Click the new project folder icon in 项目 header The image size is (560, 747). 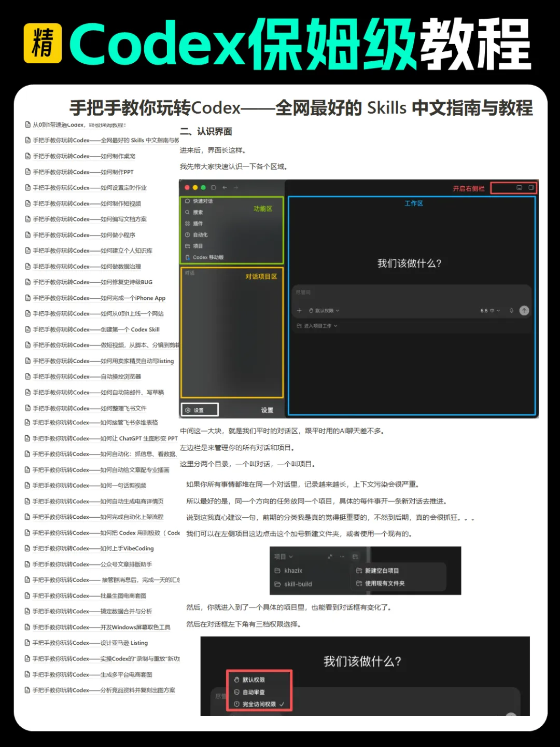355,557
